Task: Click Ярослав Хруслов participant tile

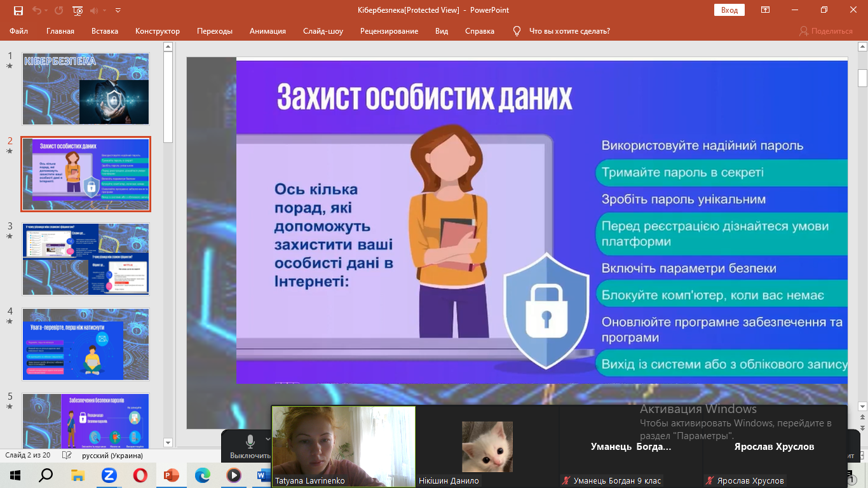Action: click(x=774, y=447)
